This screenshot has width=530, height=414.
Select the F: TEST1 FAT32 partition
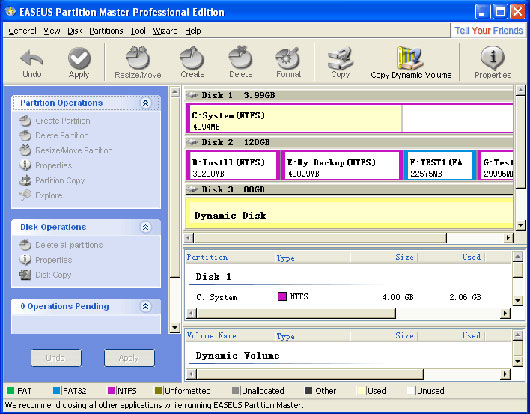point(440,166)
